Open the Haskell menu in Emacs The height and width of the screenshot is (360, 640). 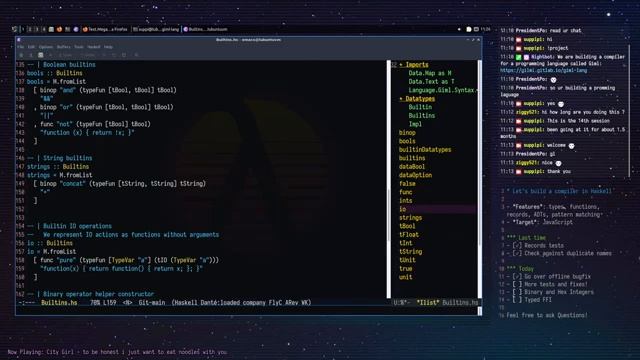pos(94,47)
